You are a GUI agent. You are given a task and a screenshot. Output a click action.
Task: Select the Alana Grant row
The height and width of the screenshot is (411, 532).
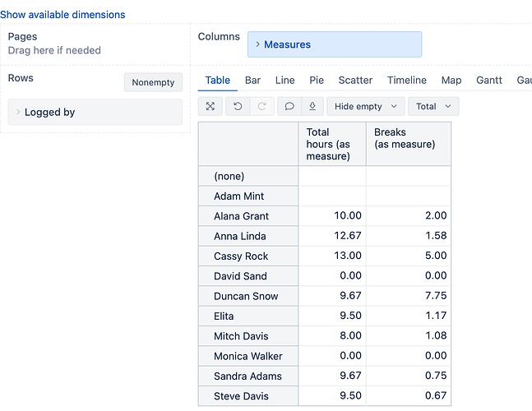(x=248, y=216)
